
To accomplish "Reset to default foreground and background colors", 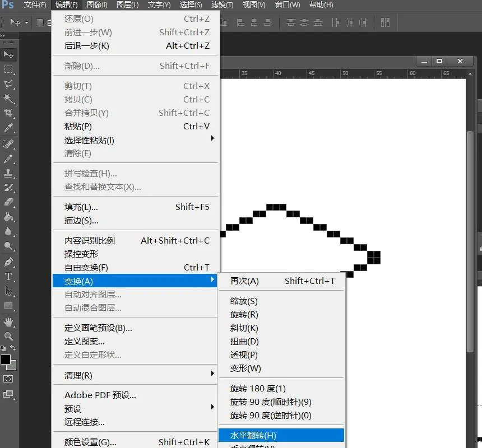I will [x=3, y=348].
